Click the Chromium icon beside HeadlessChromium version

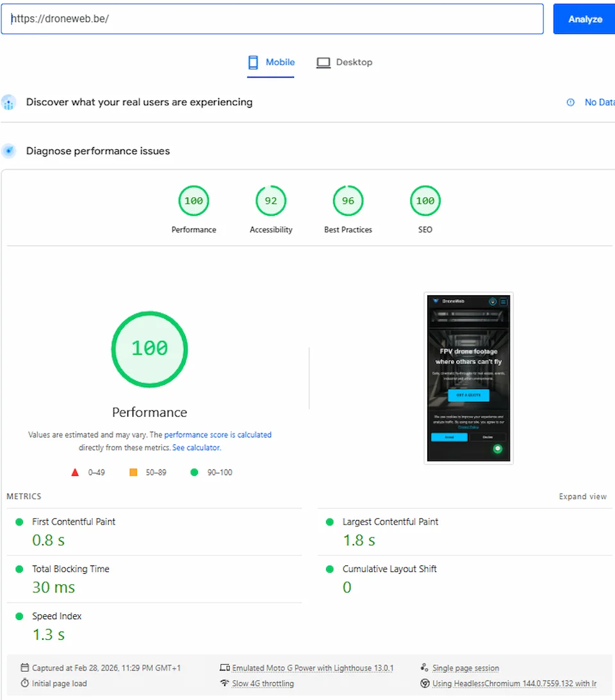click(x=424, y=683)
